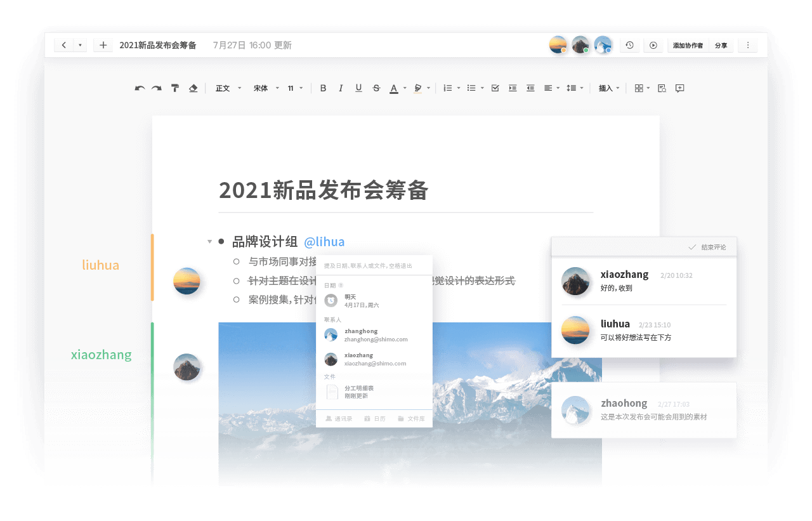Insert a task checkbox list
This screenshot has width=812, height=521.
tap(495, 88)
